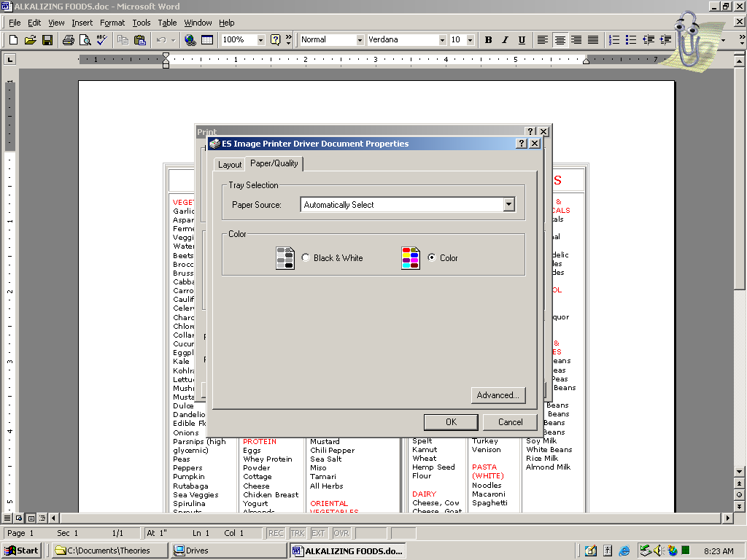
Task: Align text right
Action: (x=576, y=40)
